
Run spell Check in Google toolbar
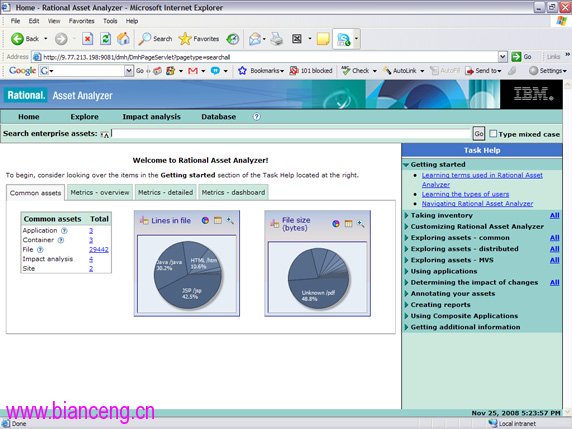point(356,71)
